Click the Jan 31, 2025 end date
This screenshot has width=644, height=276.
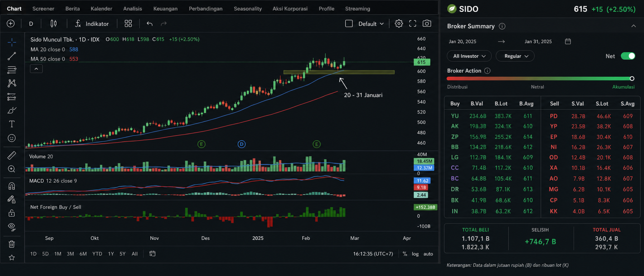(538, 42)
